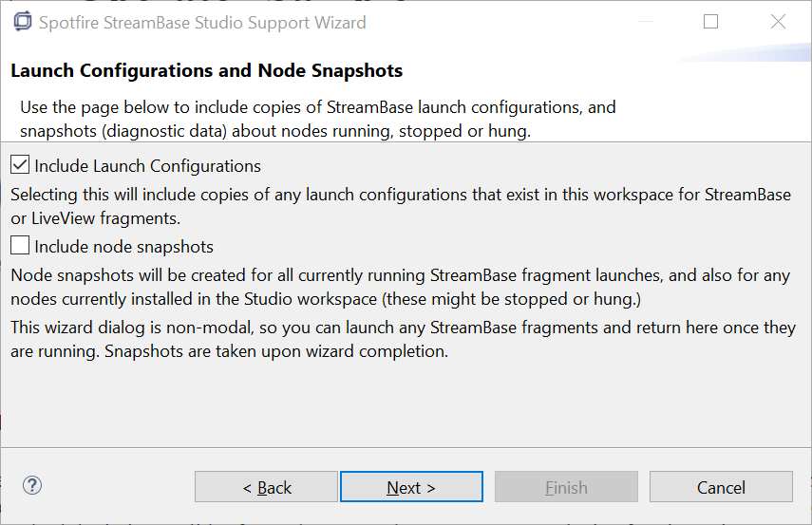
Task: Enable the Include node snapshots checkbox
Action: [x=20, y=246]
